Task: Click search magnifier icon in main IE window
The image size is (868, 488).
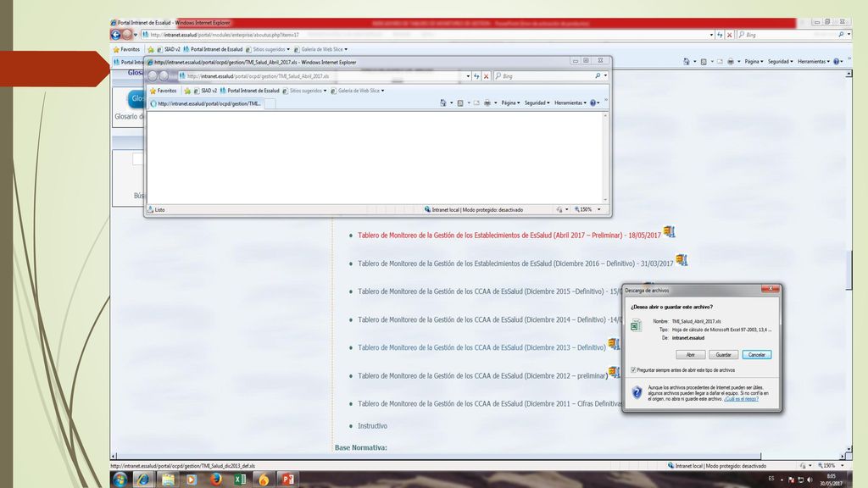Action: (x=841, y=34)
